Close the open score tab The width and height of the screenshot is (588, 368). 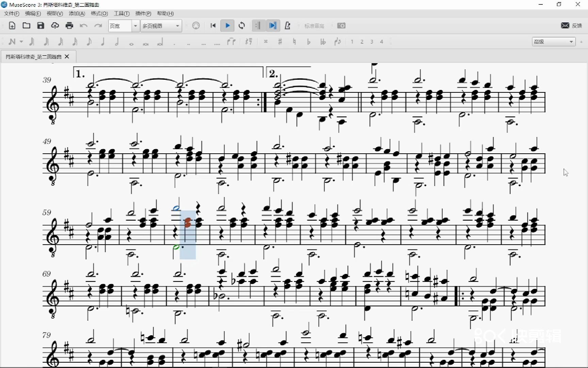point(67,57)
